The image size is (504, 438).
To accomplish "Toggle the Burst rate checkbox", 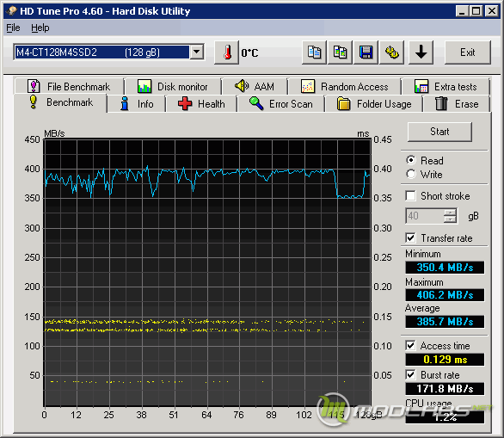I will pos(410,374).
